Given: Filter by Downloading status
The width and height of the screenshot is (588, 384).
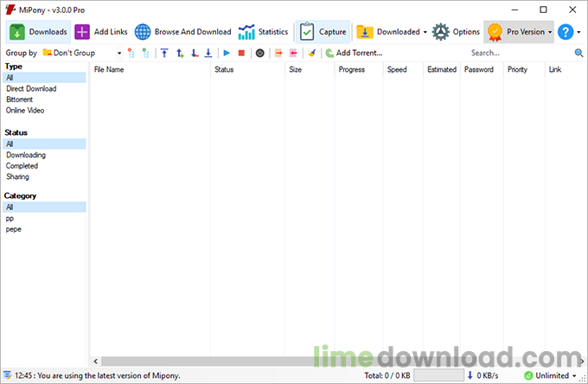Looking at the screenshot, I should click(x=25, y=155).
